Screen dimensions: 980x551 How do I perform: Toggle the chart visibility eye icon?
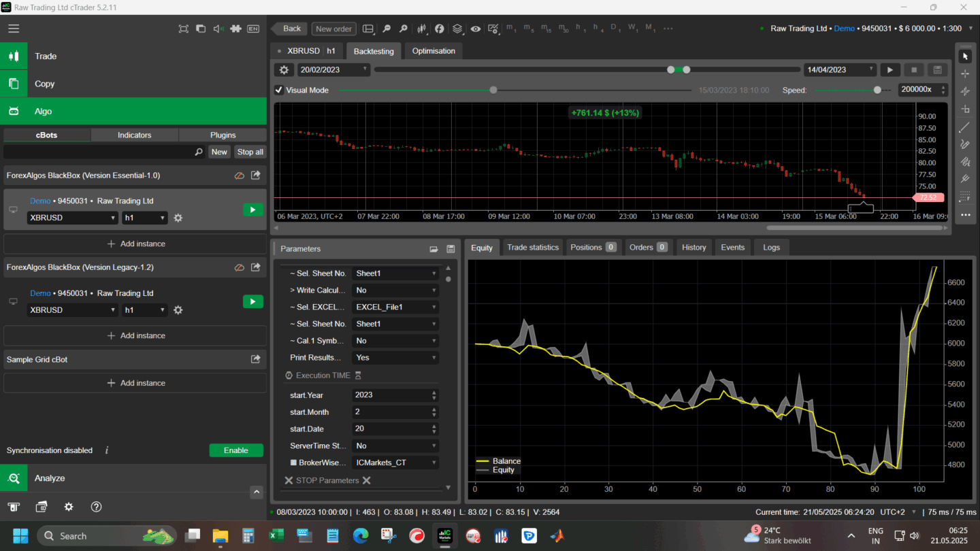click(x=475, y=29)
